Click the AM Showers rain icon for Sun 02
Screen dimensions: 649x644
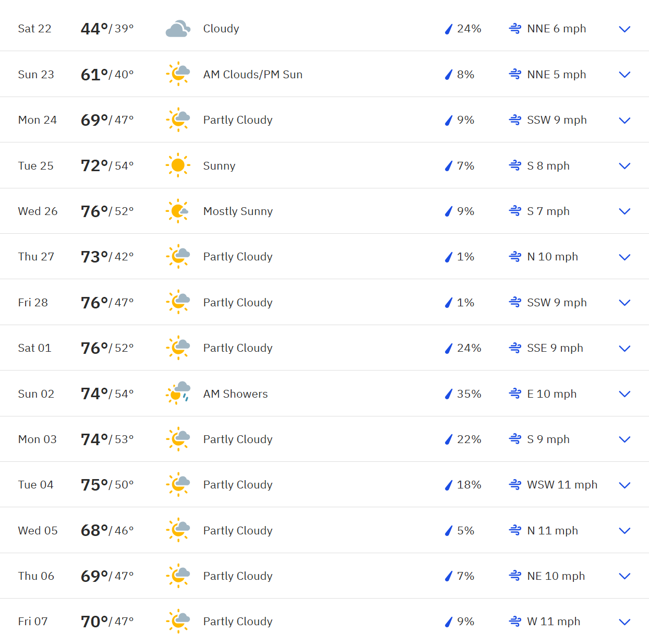point(178,393)
